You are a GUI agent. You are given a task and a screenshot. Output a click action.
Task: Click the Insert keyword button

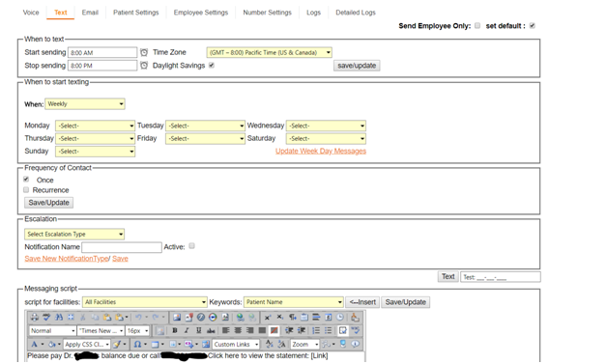[362, 302]
